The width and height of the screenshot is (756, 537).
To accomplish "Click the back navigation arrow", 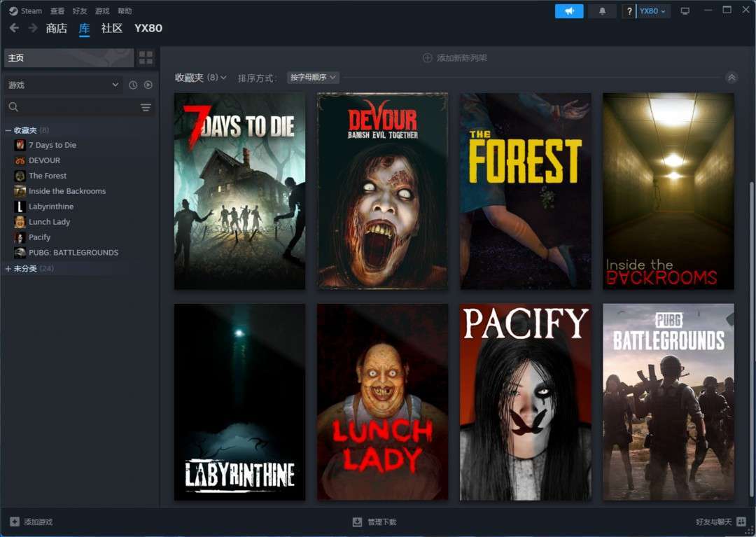I will click(x=14, y=28).
